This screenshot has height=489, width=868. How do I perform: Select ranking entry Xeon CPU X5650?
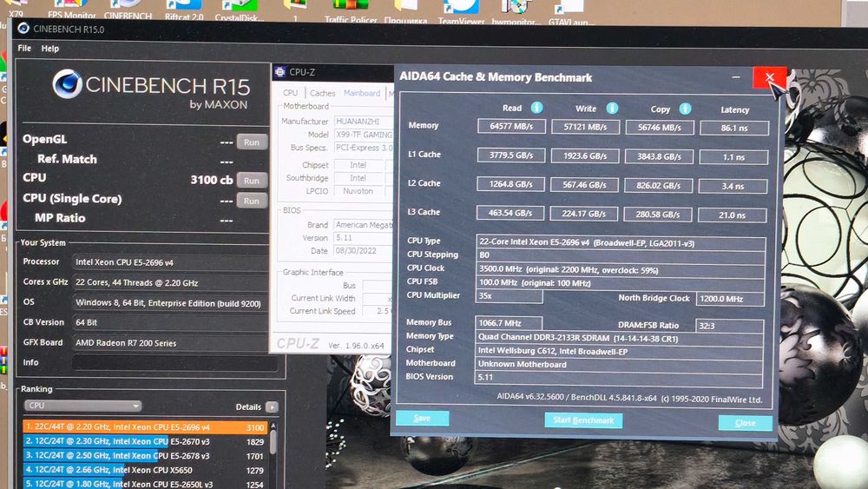(145, 470)
